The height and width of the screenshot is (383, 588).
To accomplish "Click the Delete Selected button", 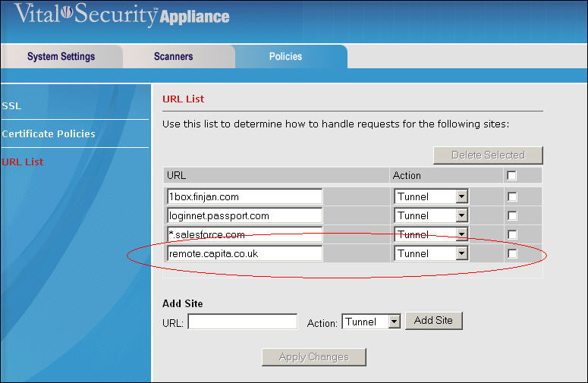I will [x=488, y=155].
